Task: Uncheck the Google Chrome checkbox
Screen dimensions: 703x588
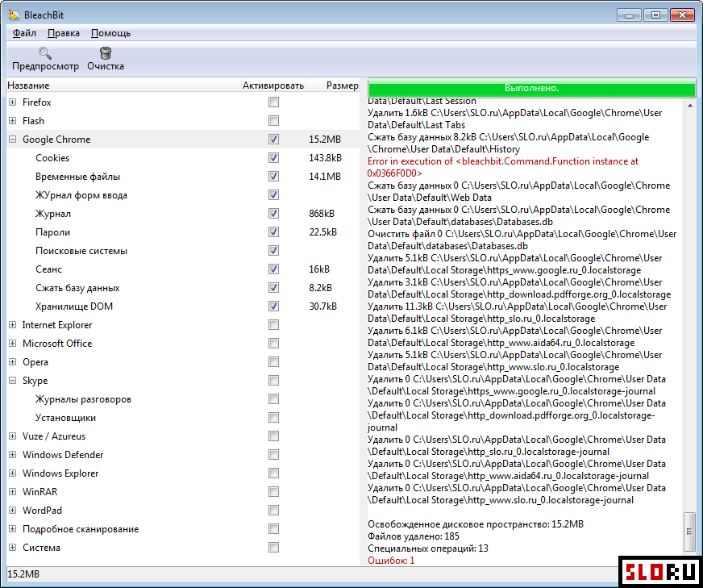Action: [x=273, y=140]
